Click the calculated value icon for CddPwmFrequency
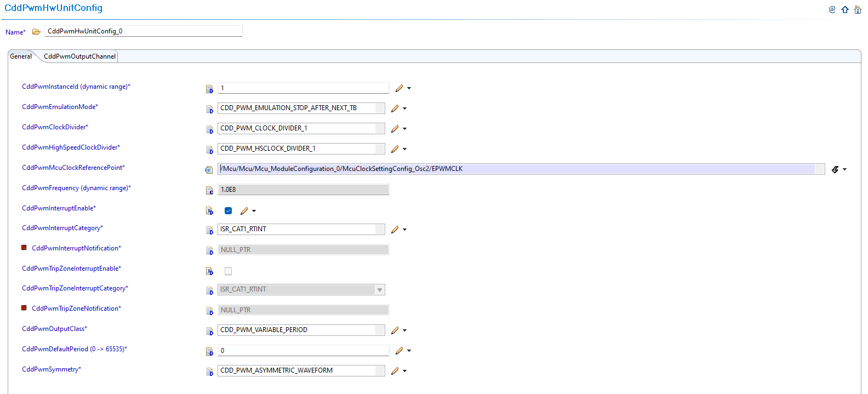The height and width of the screenshot is (394, 868). (x=209, y=190)
